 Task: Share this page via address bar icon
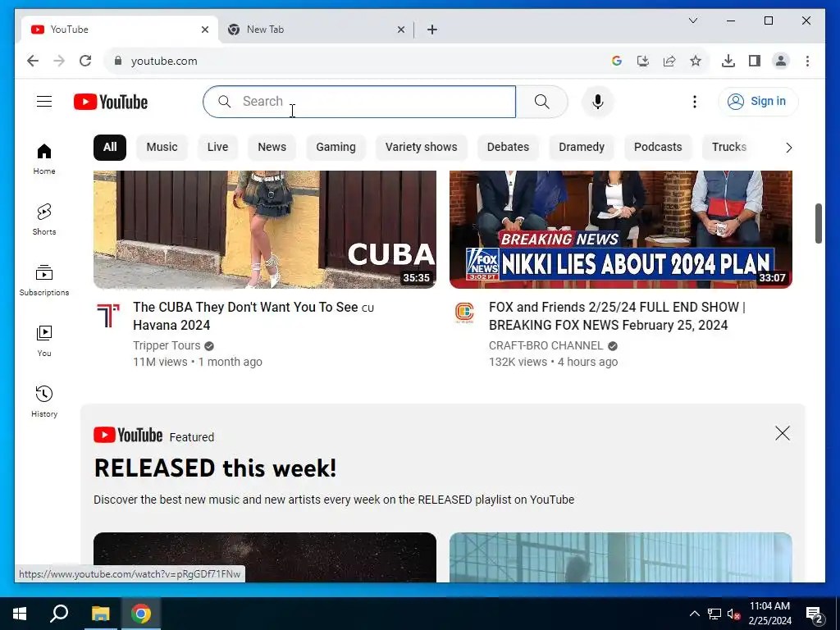point(669,61)
